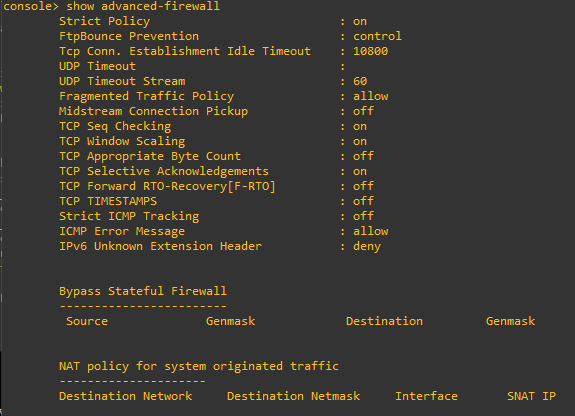Click the SNAT IP column header

point(531,396)
